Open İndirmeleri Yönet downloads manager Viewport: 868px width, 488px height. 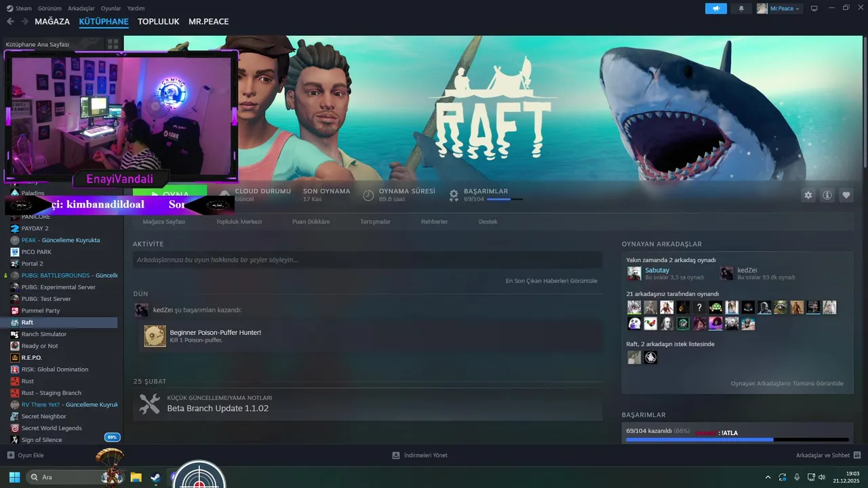point(420,455)
